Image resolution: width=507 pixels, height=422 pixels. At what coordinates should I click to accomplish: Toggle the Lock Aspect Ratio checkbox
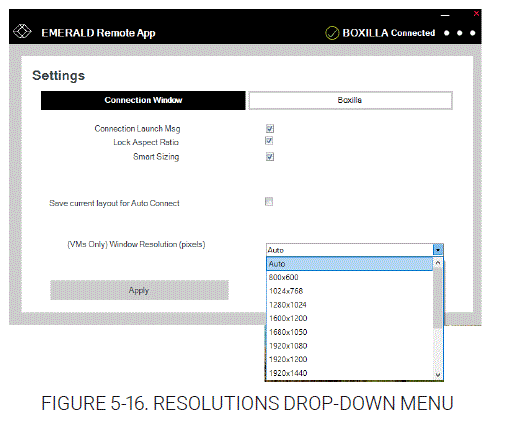(269, 141)
